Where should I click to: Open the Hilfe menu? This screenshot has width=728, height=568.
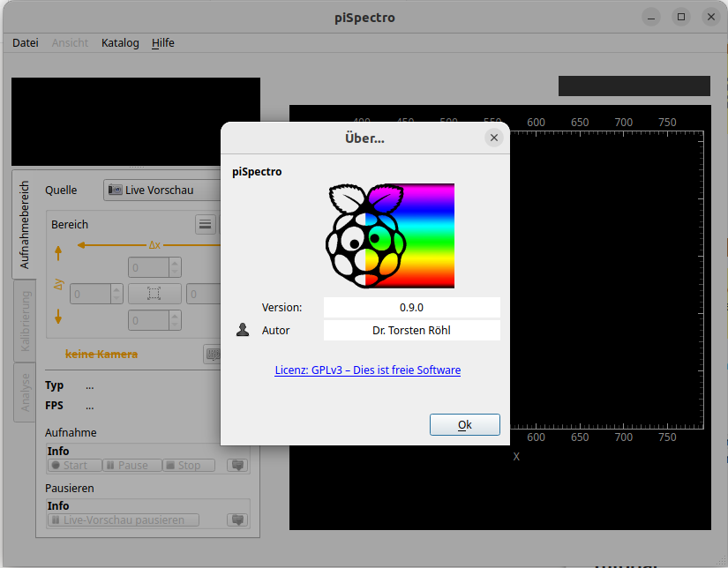(163, 42)
